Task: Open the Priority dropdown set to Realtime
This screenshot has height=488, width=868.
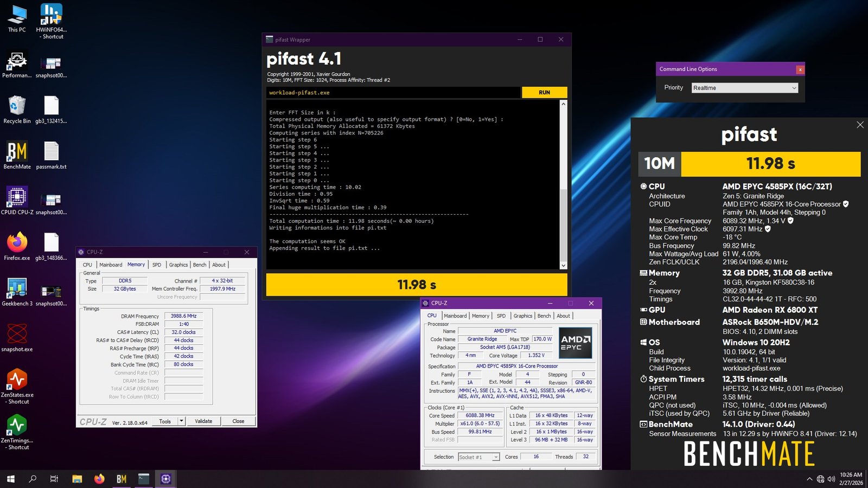Action: (x=744, y=88)
